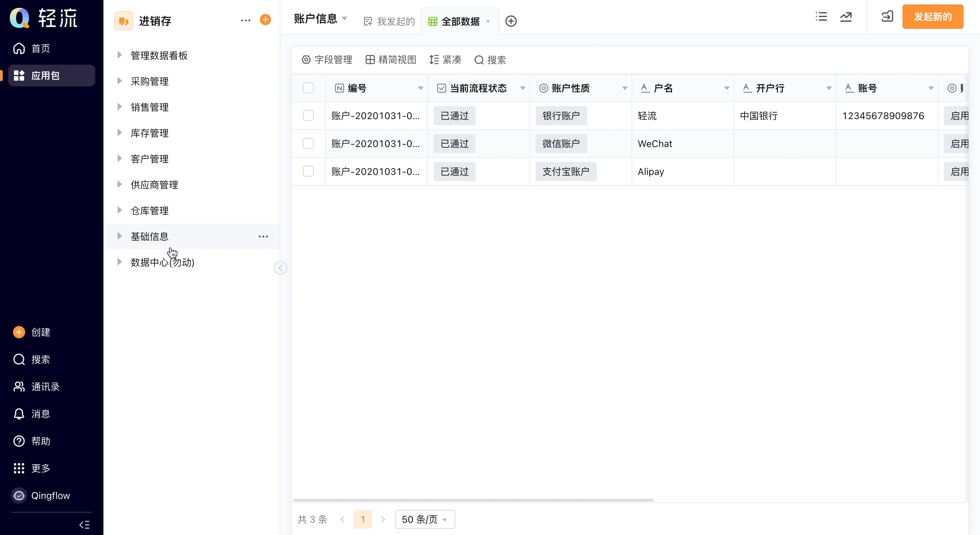Go to page 1
The height and width of the screenshot is (535, 980).
362,519
